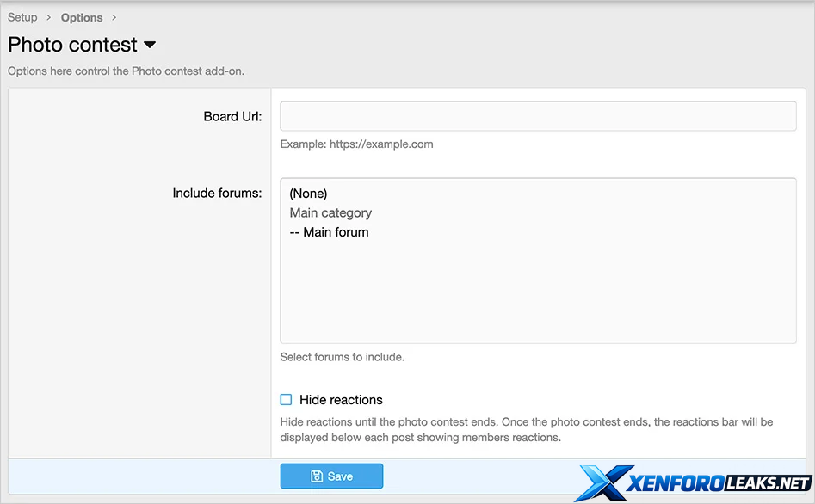Image resolution: width=815 pixels, height=504 pixels.
Task: Click the Include forums field label
Action: (217, 194)
